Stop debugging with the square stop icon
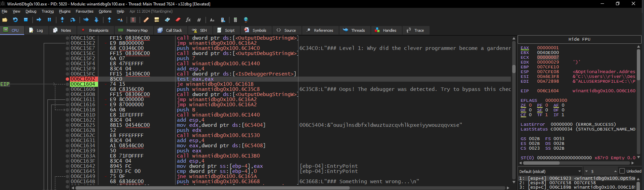644x190 pixels. (x=26, y=20)
